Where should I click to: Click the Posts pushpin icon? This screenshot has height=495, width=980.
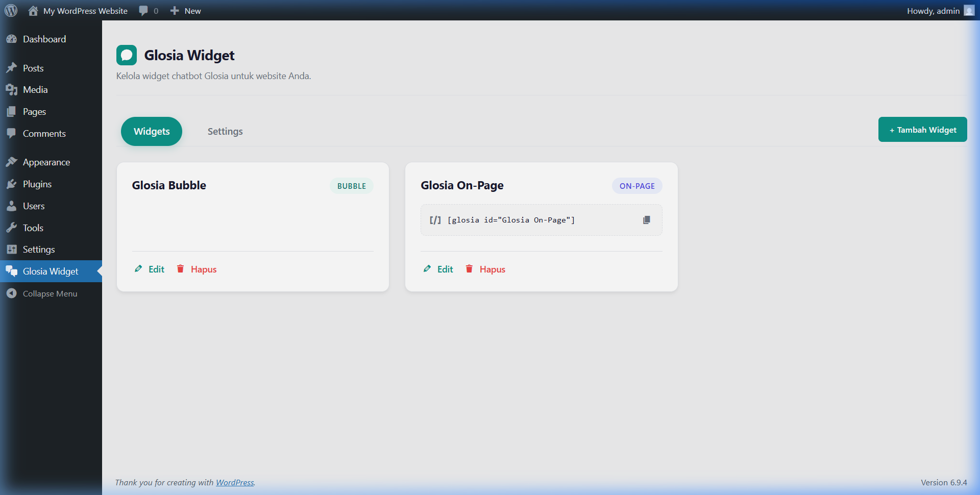[11, 68]
